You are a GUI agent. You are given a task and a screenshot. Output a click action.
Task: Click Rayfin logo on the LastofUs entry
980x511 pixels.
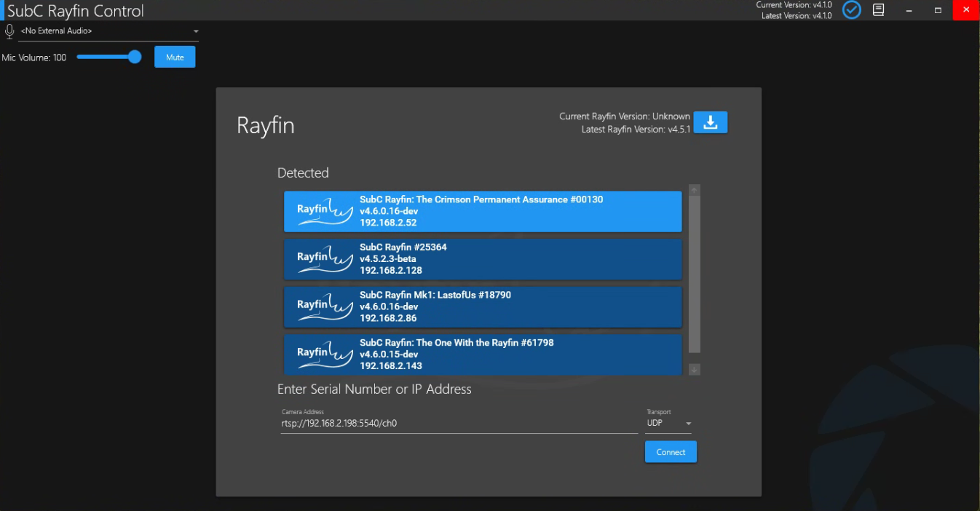[x=324, y=306]
